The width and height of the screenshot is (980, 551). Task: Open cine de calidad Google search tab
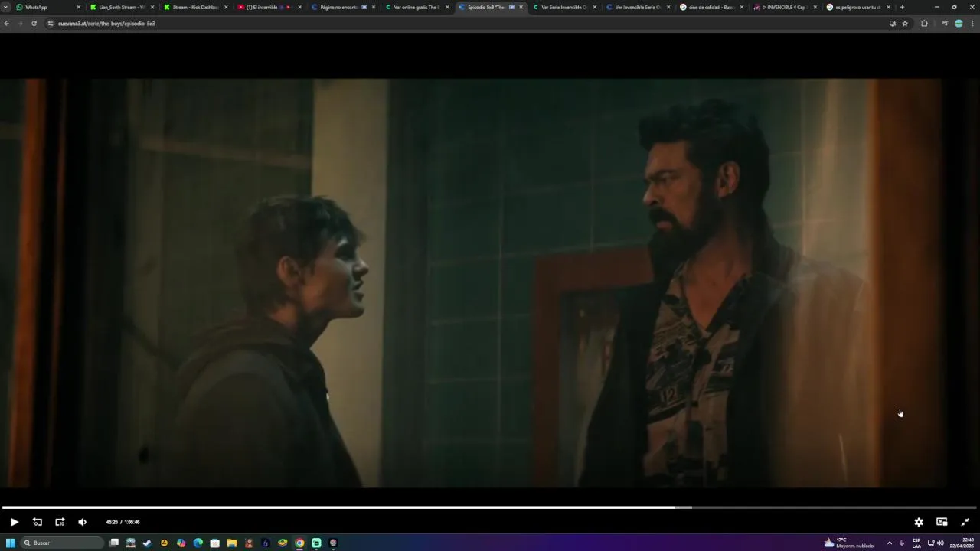click(x=711, y=7)
